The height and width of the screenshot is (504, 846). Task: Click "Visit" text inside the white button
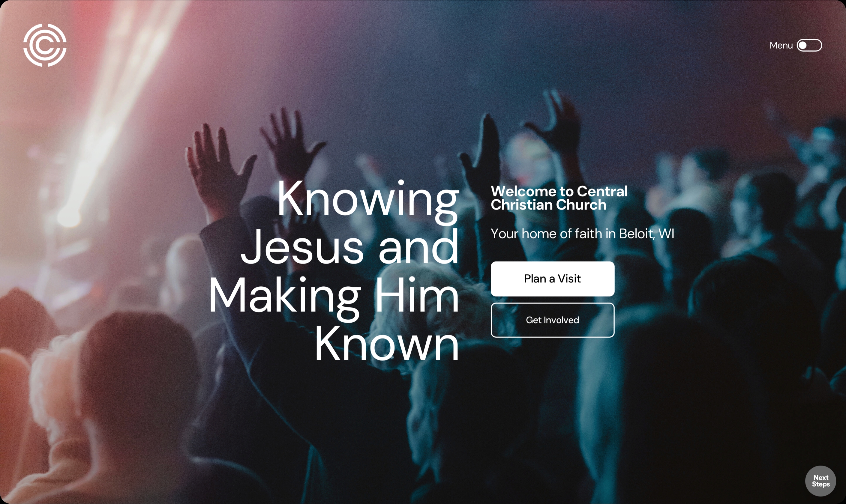569,279
